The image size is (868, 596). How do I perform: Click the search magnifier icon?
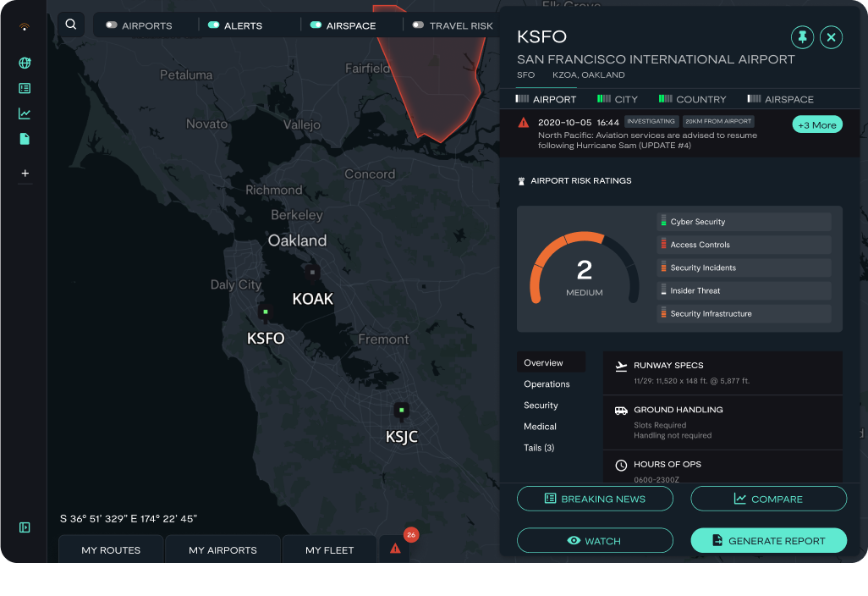click(x=71, y=25)
